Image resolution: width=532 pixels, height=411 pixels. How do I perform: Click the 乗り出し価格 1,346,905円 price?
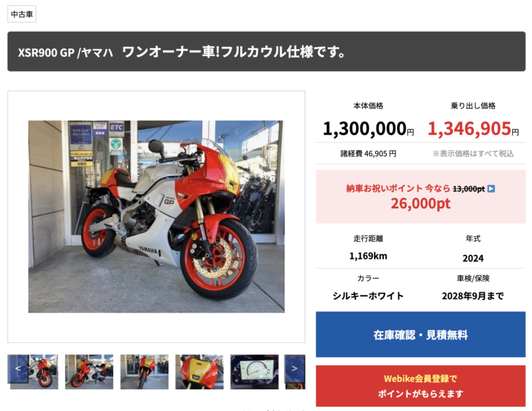point(473,129)
